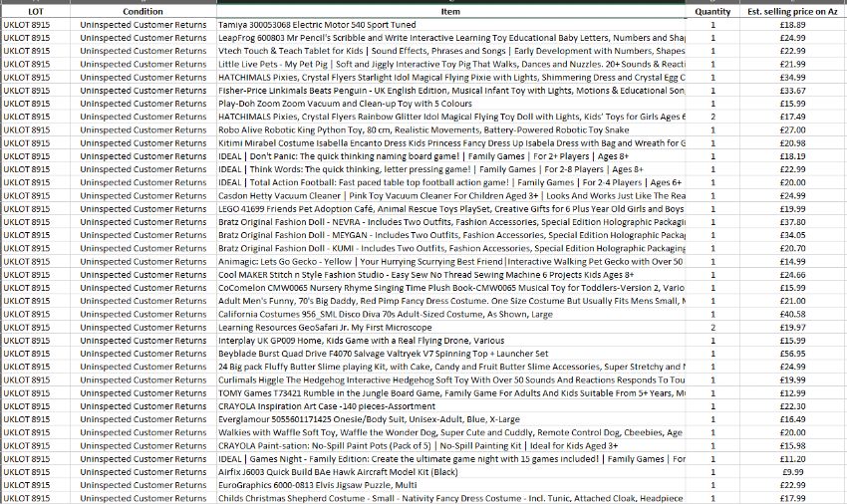Select the IDEAL Total Action Football cell
The image size is (847, 504).
click(451, 182)
